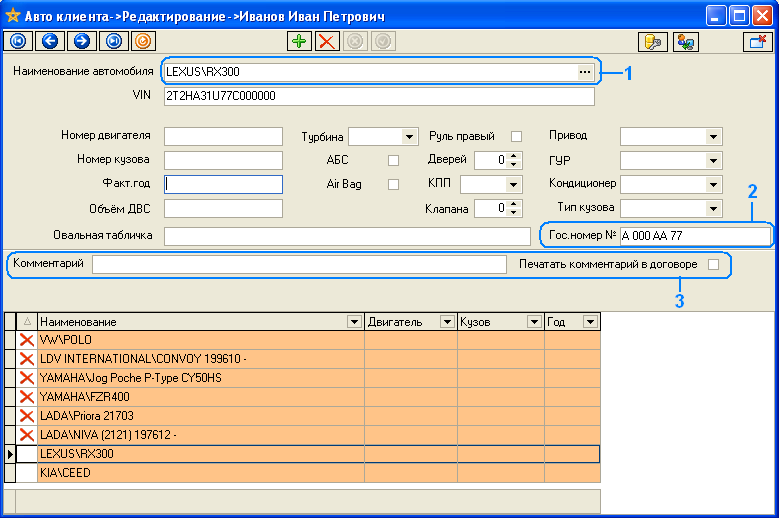Screen dimensions: 782x518
Task: Click the Номер двигателя field
Action: pos(223,137)
